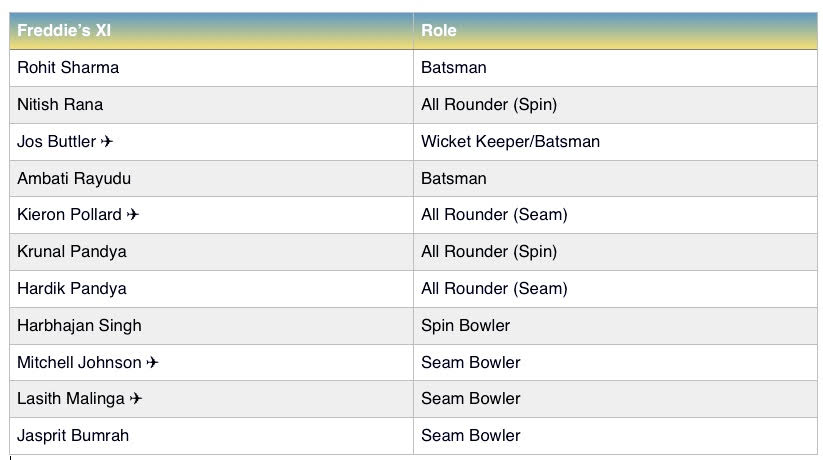The height and width of the screenshot is (460, 823).
Task: Click the Rohit Sharma name cell
Action: click(212, 68)
